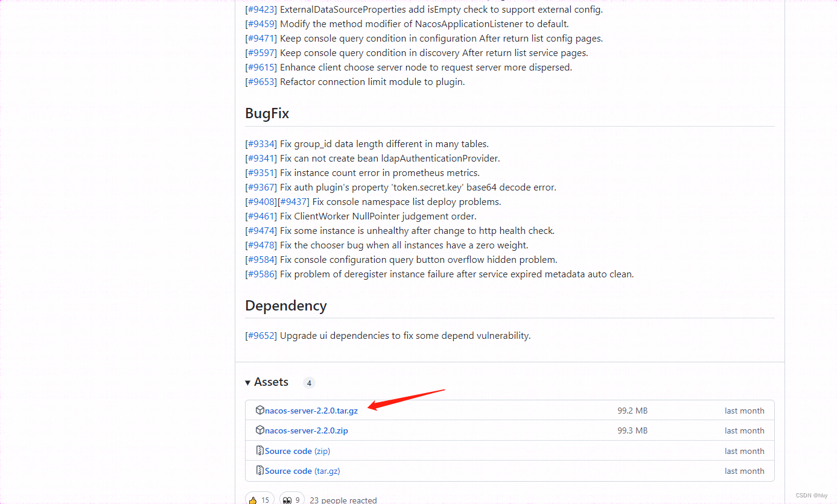Screen dimensions: 837x504
Task: Open issue #9586 about deregister instance failure
Action: [x=261, y=274]
